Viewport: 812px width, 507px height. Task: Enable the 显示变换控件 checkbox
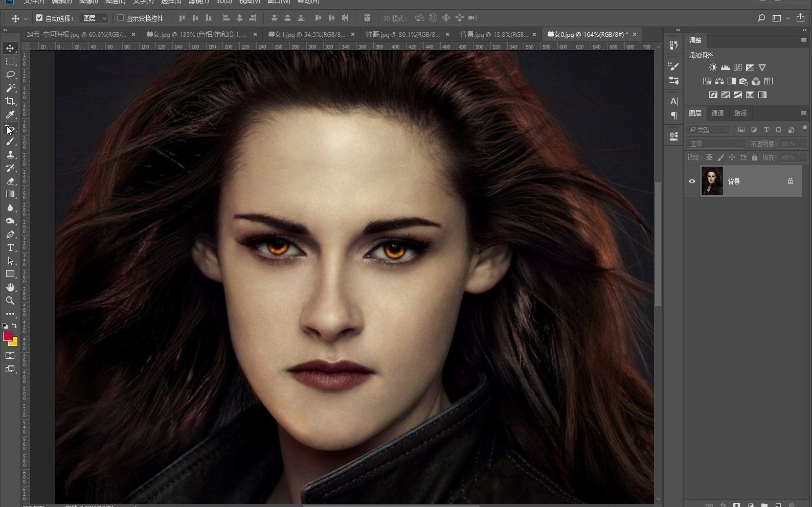click(121, 18)
